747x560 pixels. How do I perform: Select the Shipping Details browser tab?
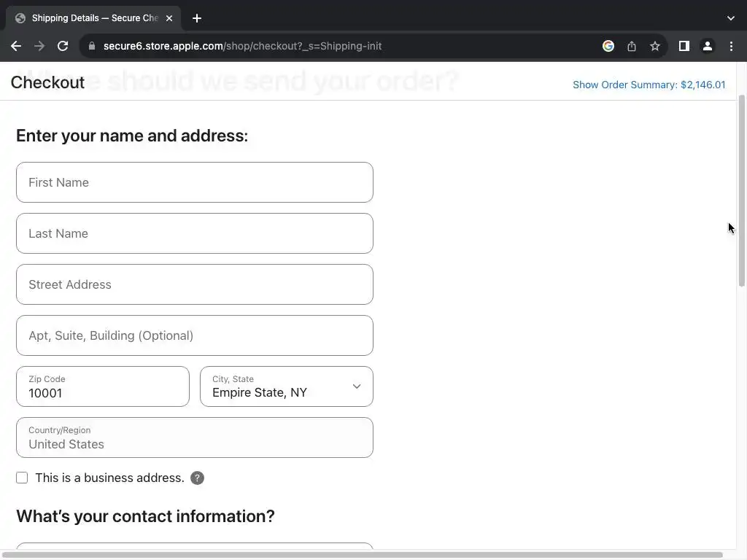91,18
